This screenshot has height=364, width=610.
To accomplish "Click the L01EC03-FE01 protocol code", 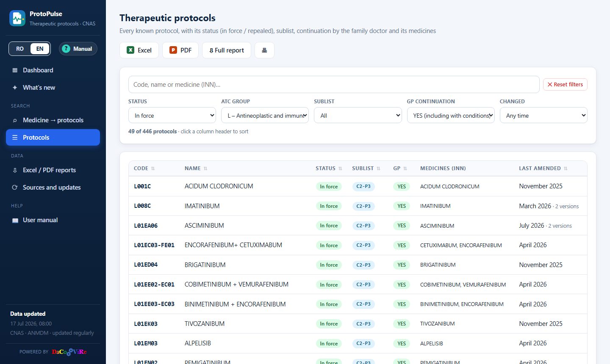I will pos(154,245).
